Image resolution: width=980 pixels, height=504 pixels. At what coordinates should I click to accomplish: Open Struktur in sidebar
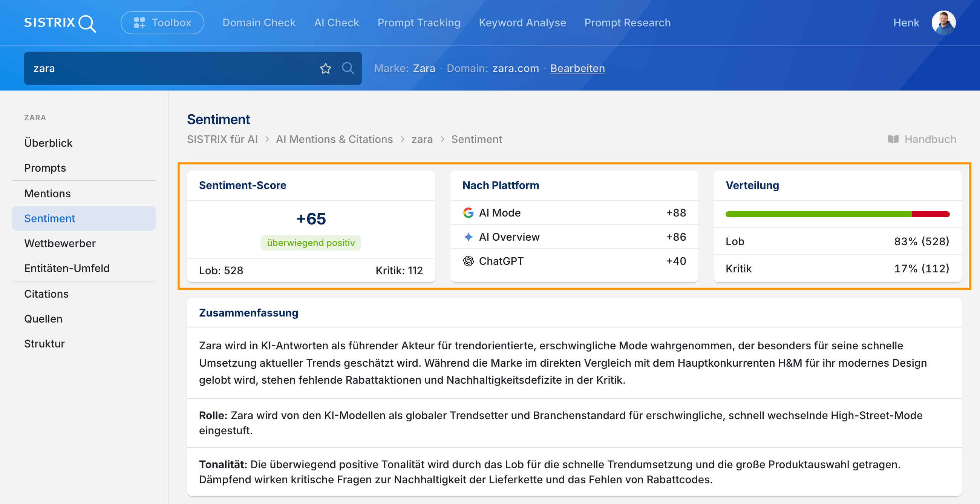click(84, 344)
